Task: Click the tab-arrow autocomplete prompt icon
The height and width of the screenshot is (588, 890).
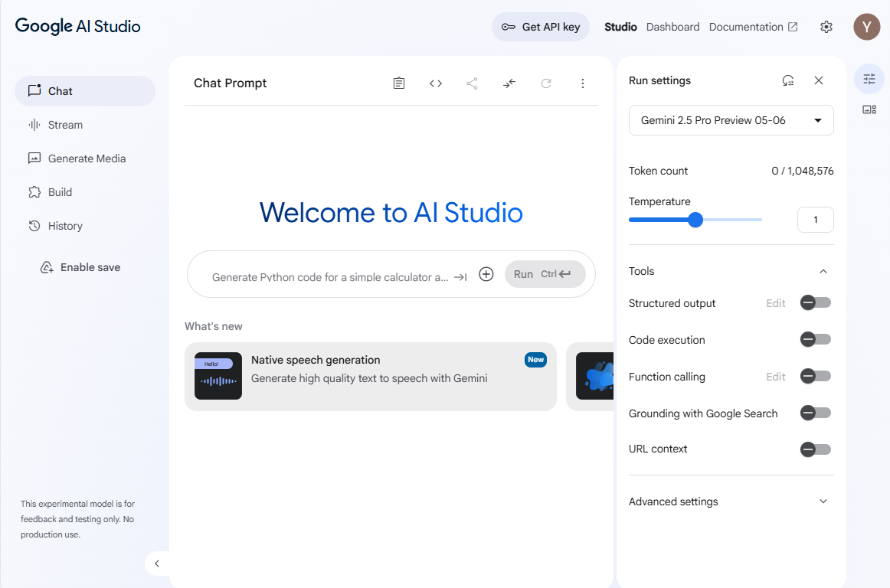Action: [x=460, y=277]
